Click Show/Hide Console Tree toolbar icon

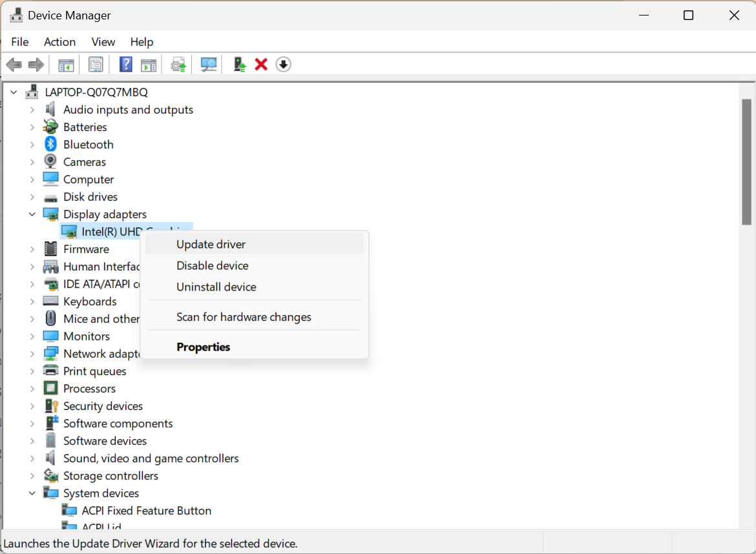pos(66,65)
